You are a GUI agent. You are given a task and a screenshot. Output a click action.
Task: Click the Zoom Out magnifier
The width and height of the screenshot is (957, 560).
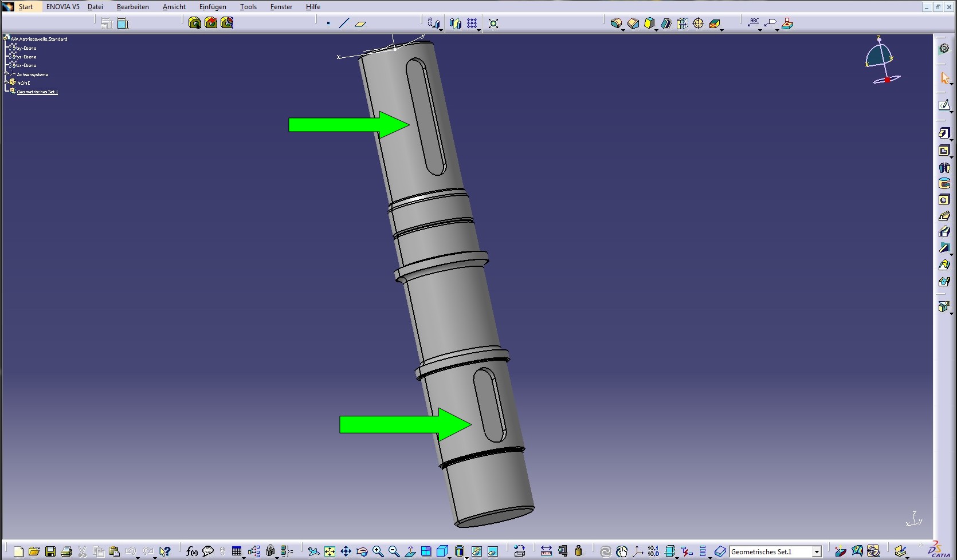pyautogui.click(x=394, y=551)
